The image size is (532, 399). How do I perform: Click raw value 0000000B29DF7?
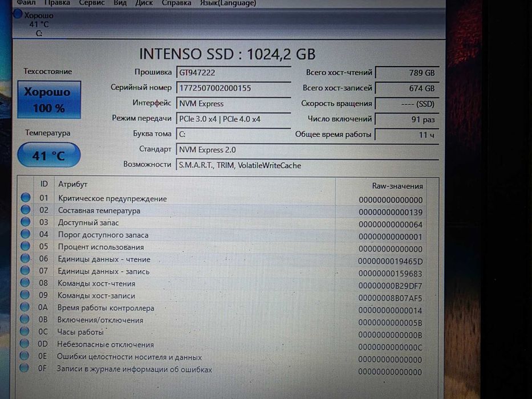pos(390,286)
